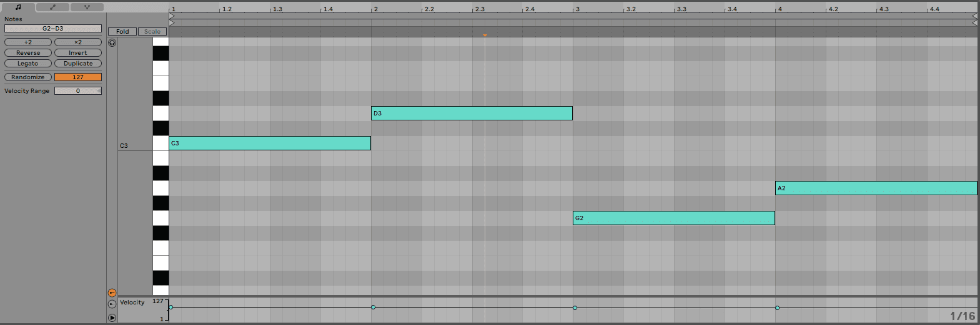980x325 pixels.
Task: Click bar 4 in the time ruler
Action: [x=780, y=9]
